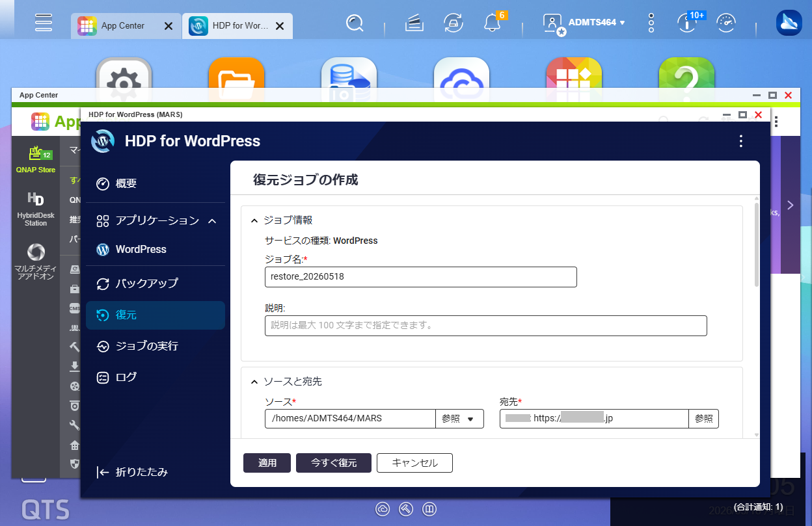Collapse the ソースと宛先 section
812x526 pixels.
pos(254,382)
